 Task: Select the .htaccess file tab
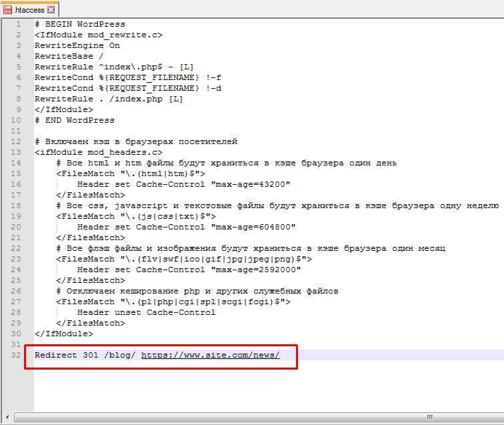(x=29, y=9)
